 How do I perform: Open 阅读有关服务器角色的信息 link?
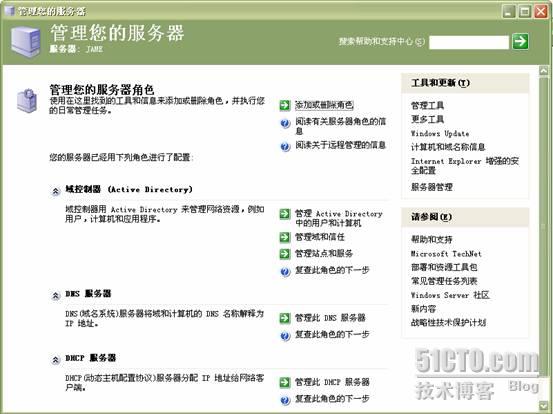(341, 126)
